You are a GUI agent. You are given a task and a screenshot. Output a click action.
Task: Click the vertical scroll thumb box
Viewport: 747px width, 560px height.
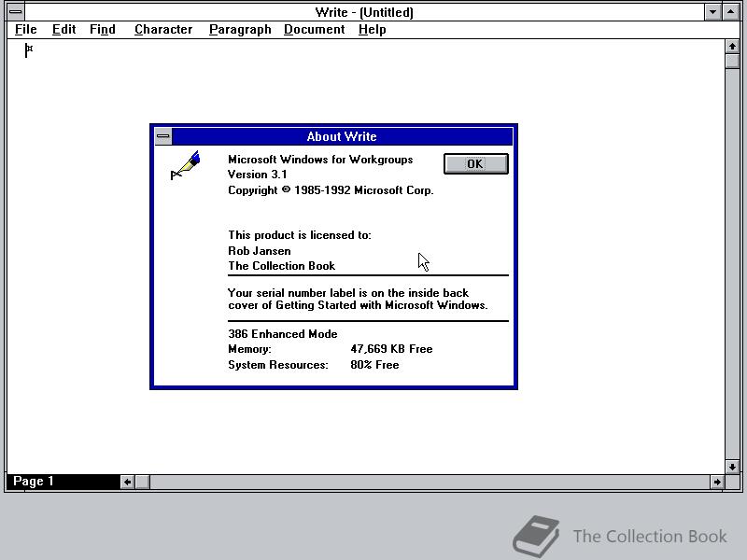pyautogui.click(x=732, y=61)
